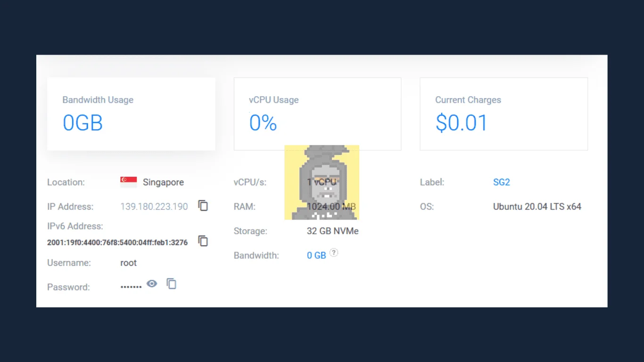Open the 0 GB bandwidth link
The width and height of the screenshot is (644, 362).
(316, 255)
